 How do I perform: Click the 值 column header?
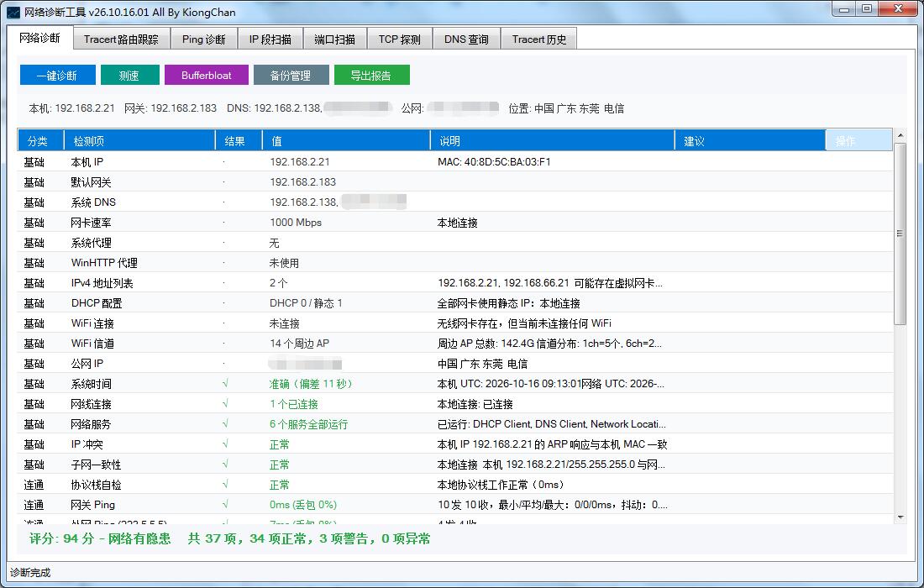[346, 141]
